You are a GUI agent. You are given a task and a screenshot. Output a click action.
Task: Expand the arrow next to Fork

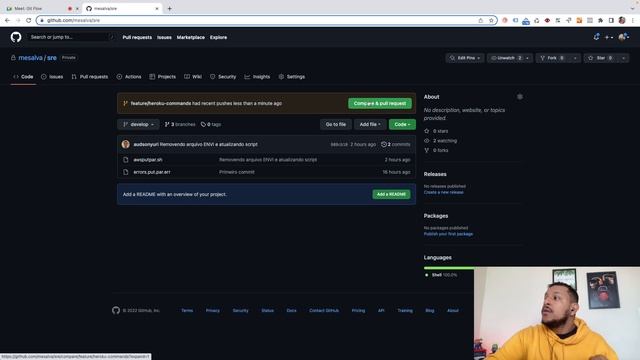tap(575, 58)
